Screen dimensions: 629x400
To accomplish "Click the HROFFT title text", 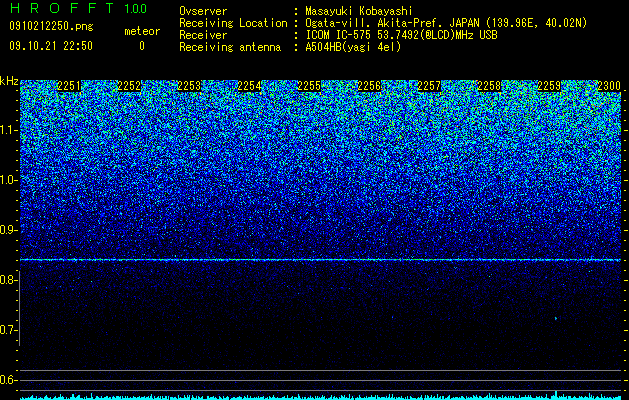I will click(62, 8).
